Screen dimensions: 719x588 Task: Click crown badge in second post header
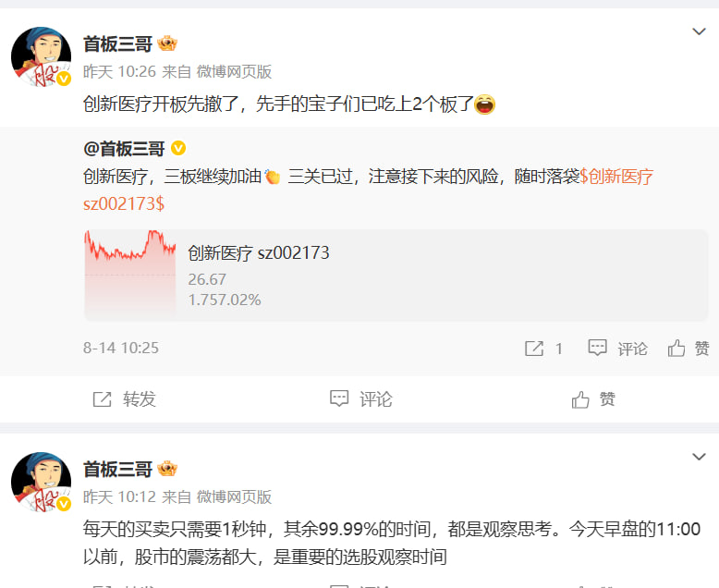(167, 469)
